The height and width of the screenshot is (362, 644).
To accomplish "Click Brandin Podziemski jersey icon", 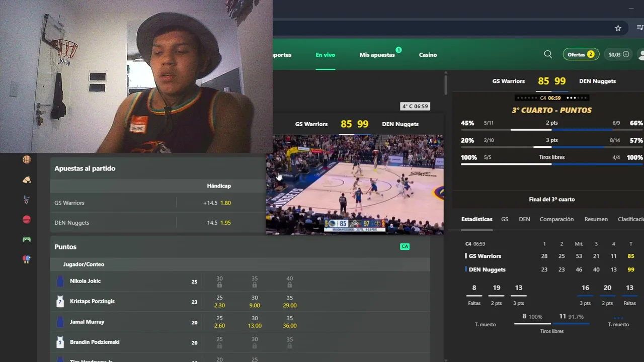I will coord(60,342).
